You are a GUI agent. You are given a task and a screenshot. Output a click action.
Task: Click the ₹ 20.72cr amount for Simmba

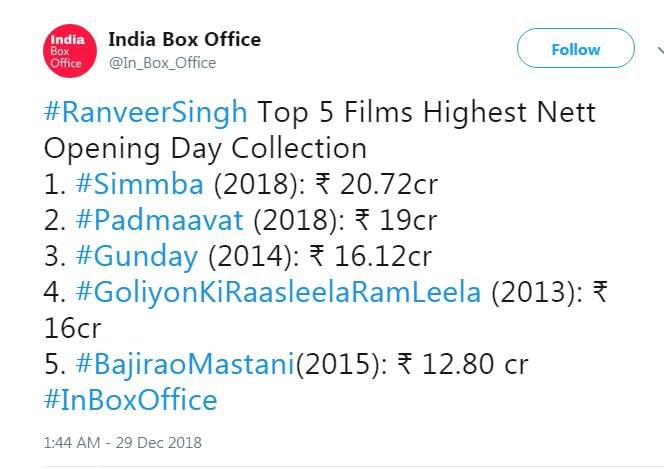(364, 184)
